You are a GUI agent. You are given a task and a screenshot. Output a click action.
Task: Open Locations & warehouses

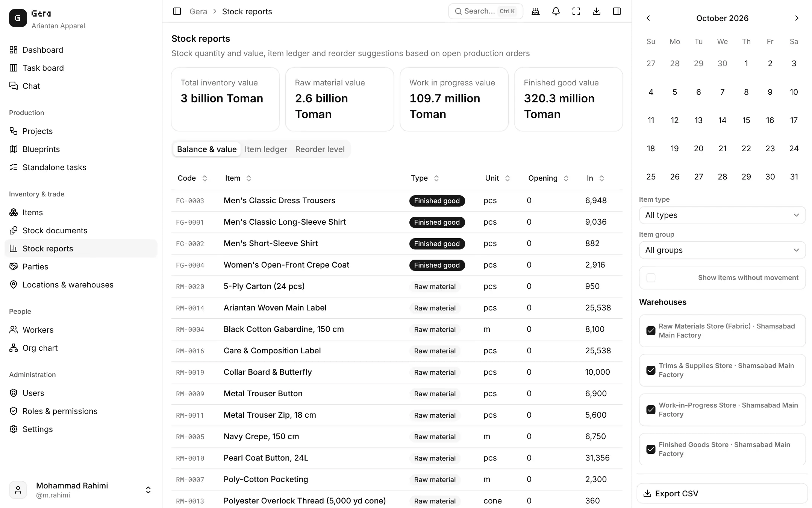pos(81,284)
